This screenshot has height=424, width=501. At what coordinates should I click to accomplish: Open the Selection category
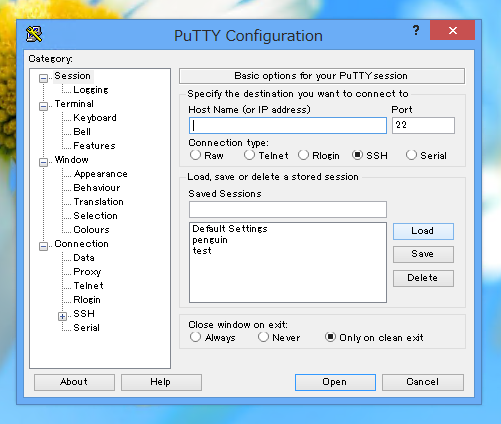[x=95, y=216]
